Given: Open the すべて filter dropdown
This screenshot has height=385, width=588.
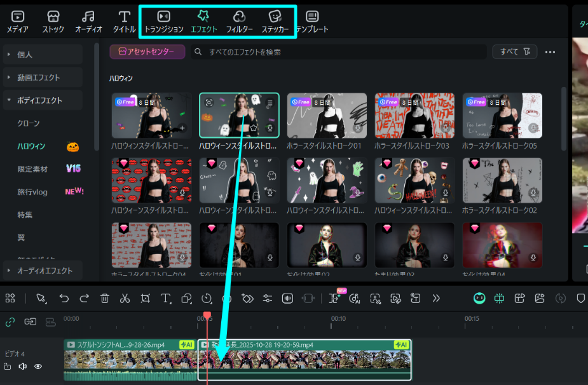Looking at the screenshot, I should coord(514,51).
